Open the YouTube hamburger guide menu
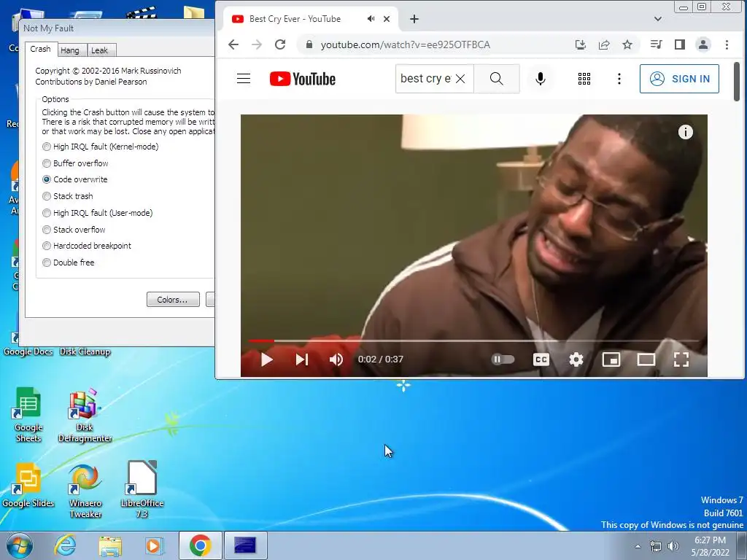Screen dimensions: 747x560 [x=244, y=79]
